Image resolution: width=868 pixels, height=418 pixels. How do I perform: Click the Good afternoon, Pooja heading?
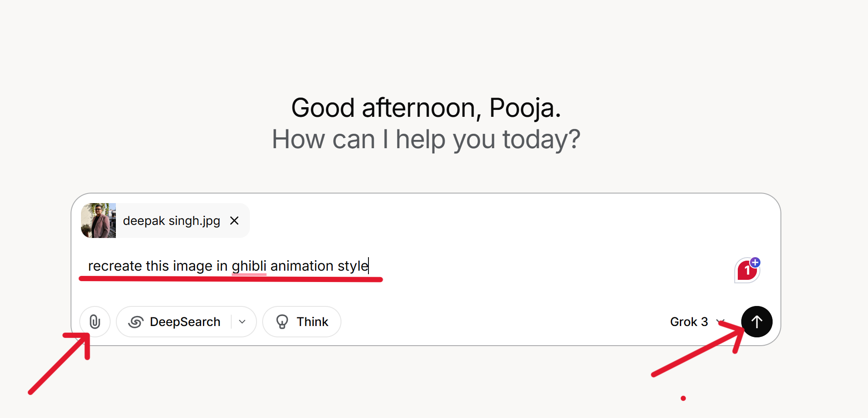point(426,108)
